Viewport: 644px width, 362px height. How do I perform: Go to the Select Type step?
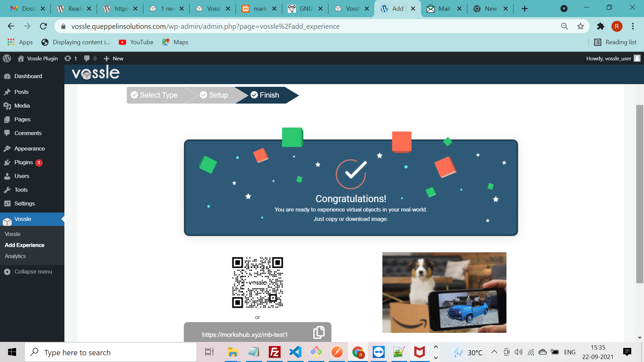pyautogui.click(x=154, y=95)
